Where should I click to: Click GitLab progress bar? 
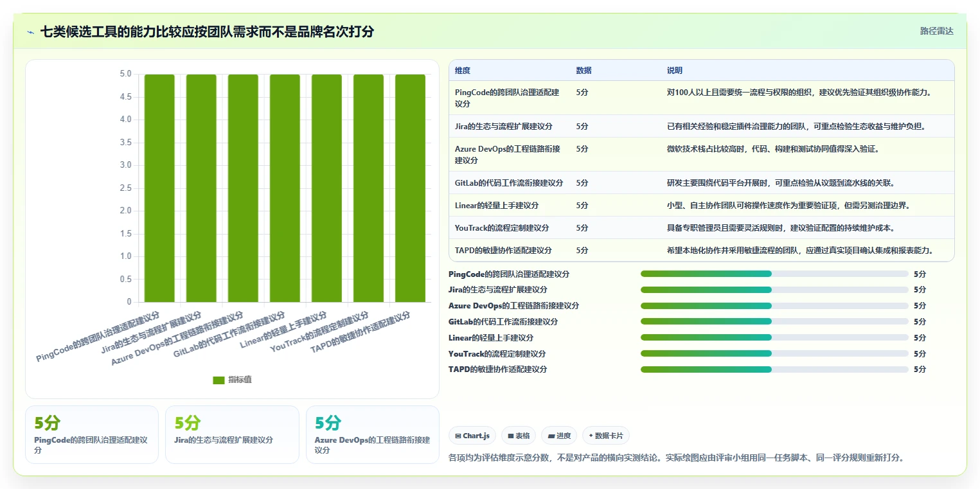click(x=774, y=322)
